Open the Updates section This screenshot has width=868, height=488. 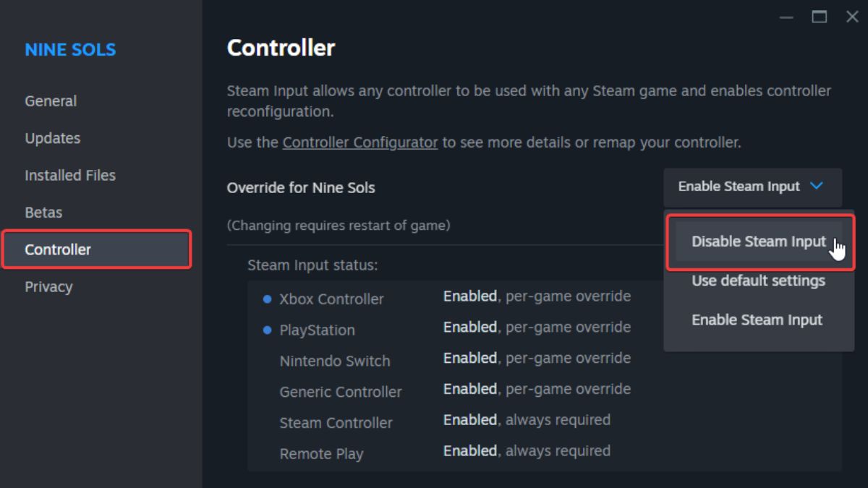(51, 138)
